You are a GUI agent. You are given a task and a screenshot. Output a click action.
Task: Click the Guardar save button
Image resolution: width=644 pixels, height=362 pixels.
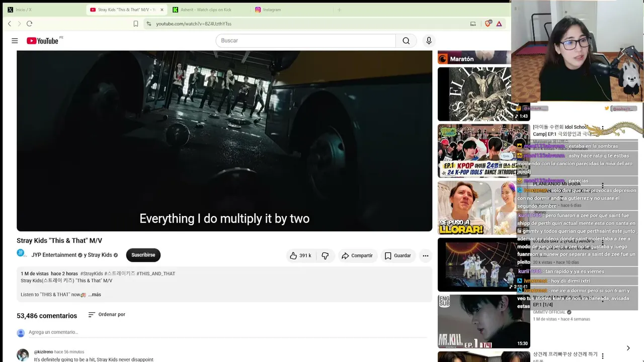(x=397, y=255)
